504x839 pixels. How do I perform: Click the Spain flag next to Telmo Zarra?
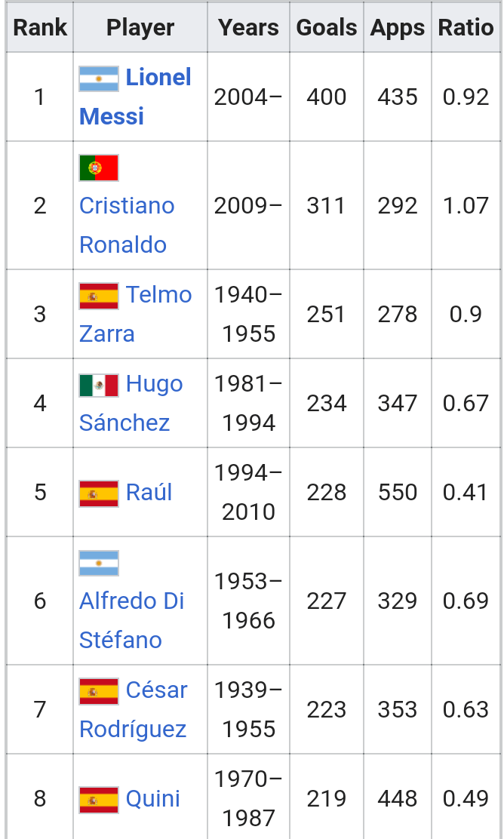pyautogui.click(x=98, y=297)
